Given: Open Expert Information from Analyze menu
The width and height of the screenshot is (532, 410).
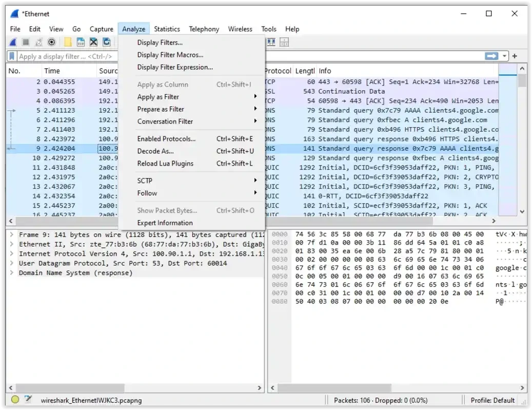Looking at the screenshot, I should coord(192,222).
